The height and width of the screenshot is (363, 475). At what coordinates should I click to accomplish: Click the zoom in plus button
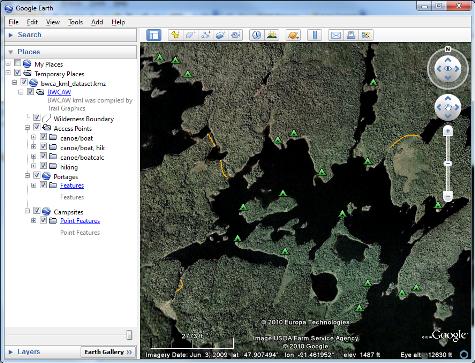tap(448, 131)
